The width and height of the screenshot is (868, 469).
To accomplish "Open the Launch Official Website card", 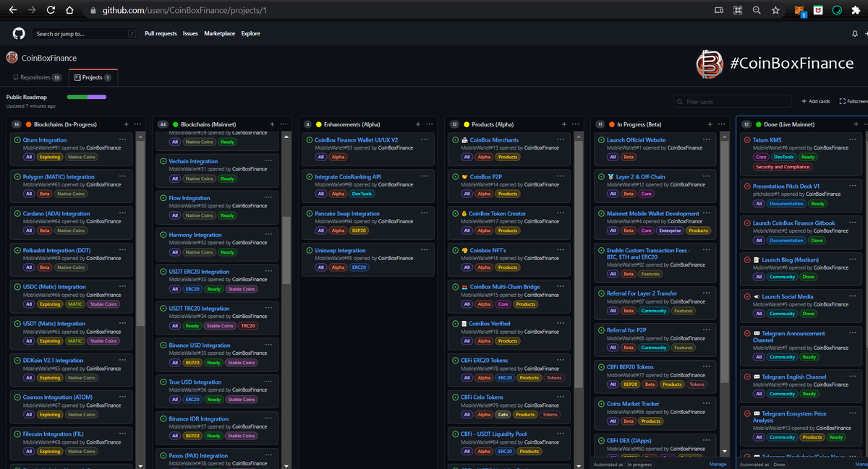I will (x=637, y=139).
